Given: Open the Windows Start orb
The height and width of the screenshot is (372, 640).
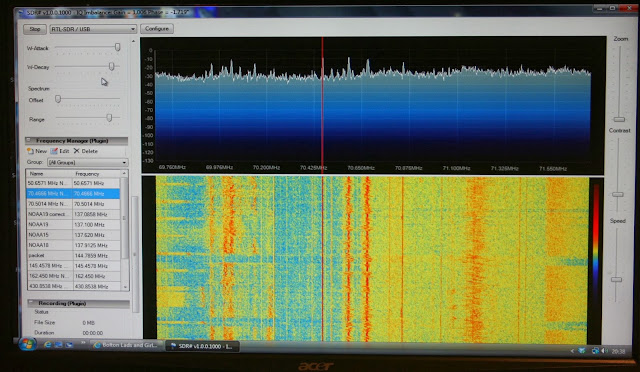Looking at the screenshot, I should pyautogui.click(x=27, y=344).
